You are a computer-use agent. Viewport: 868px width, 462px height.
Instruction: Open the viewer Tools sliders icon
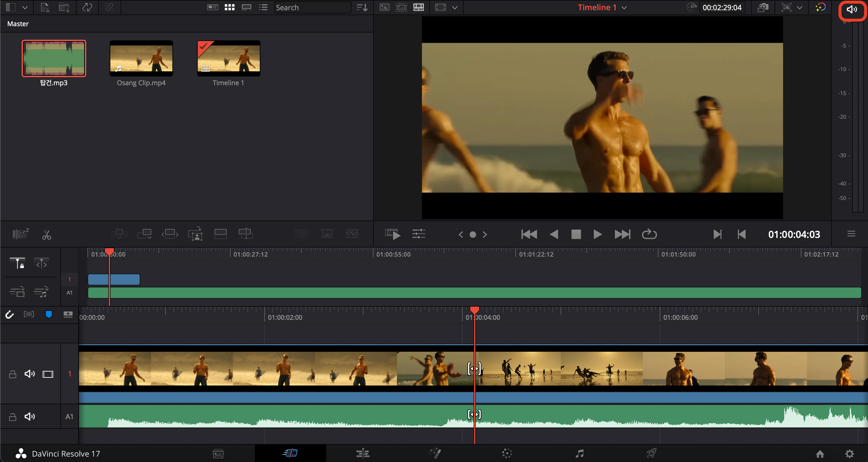tap(419, 234)
